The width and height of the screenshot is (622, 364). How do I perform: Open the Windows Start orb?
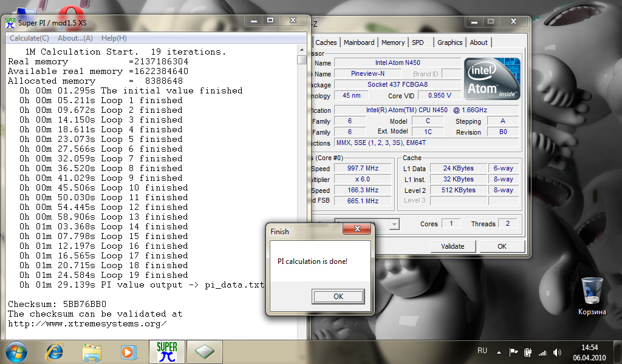(16, 352)
